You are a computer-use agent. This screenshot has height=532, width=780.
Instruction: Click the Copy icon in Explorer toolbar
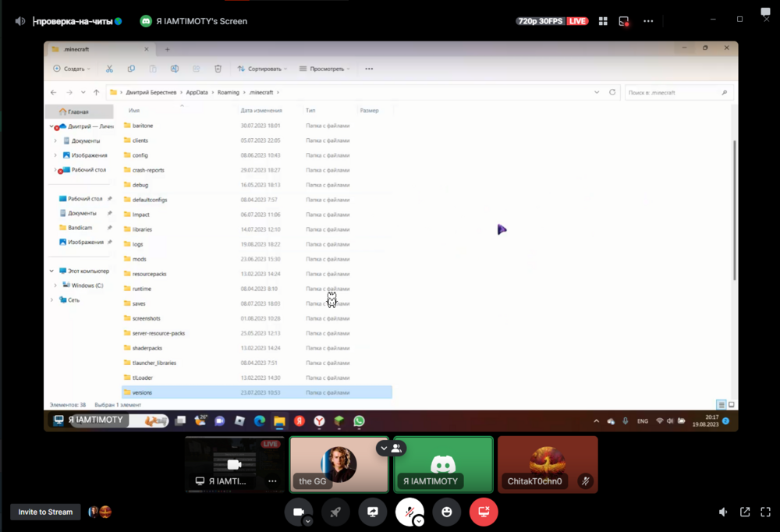pyautogui.click(x=131, y=69)
